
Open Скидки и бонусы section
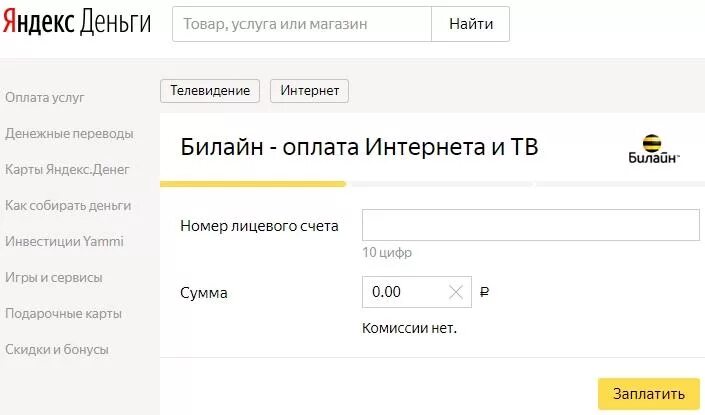point(57,349)
